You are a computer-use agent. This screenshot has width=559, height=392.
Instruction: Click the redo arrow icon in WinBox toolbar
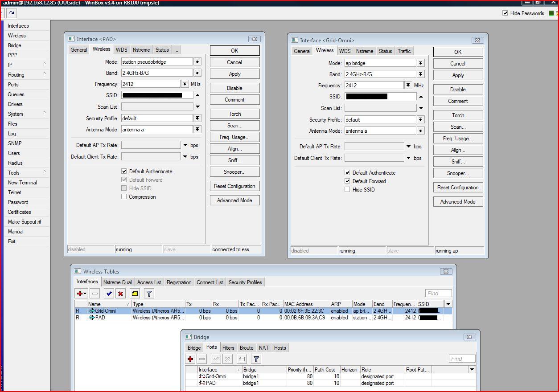12,13
